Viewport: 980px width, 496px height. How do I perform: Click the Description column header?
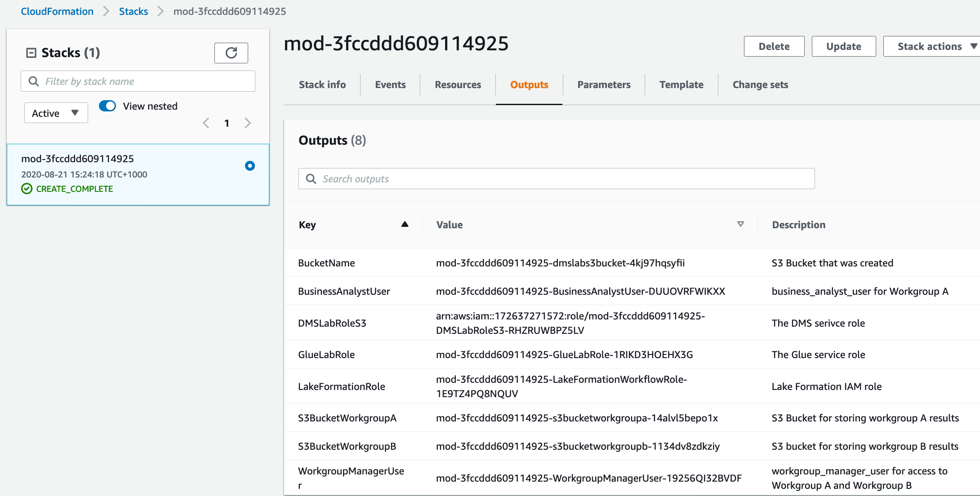(799, 225)
